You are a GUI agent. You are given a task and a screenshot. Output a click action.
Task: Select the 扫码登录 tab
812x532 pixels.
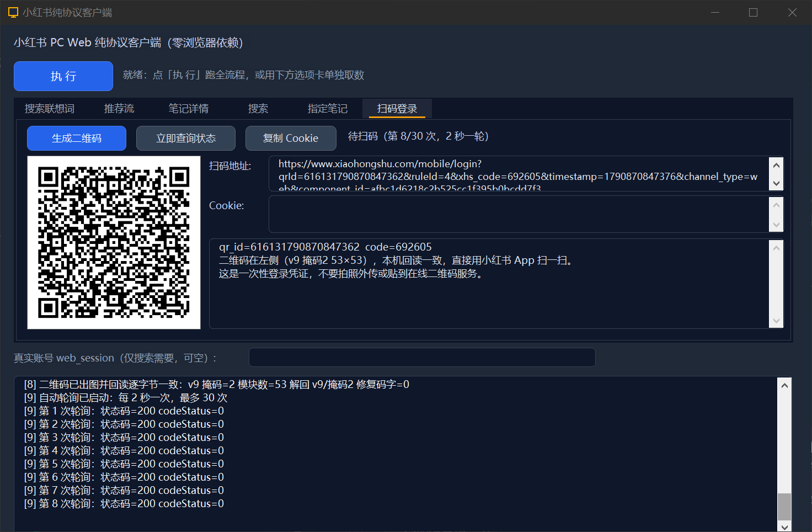[x=397, y=109]
